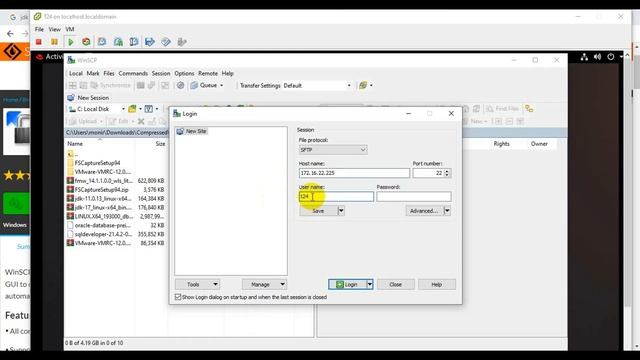Open the Session menu in WinSCP
The image size is (640, 360).
pyautogui.click(x=161, y=73)
